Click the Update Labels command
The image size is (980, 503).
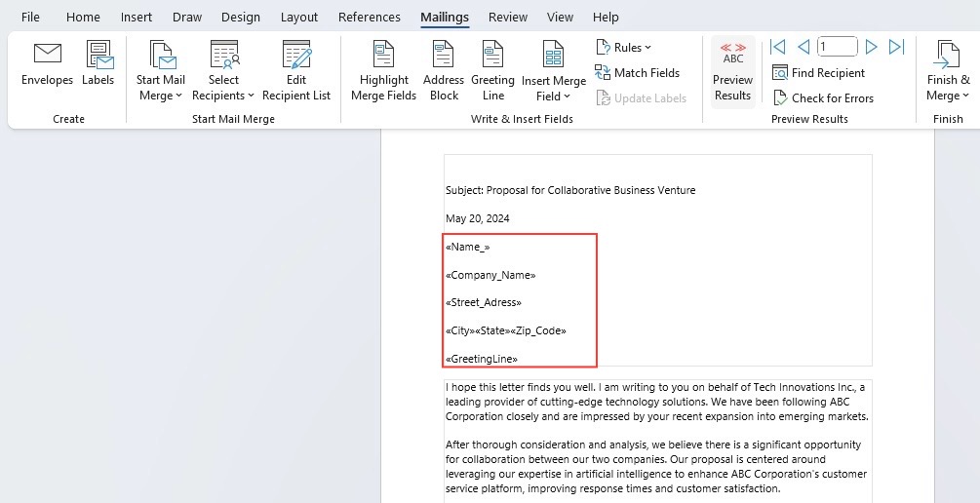click(x=642, y=98)
